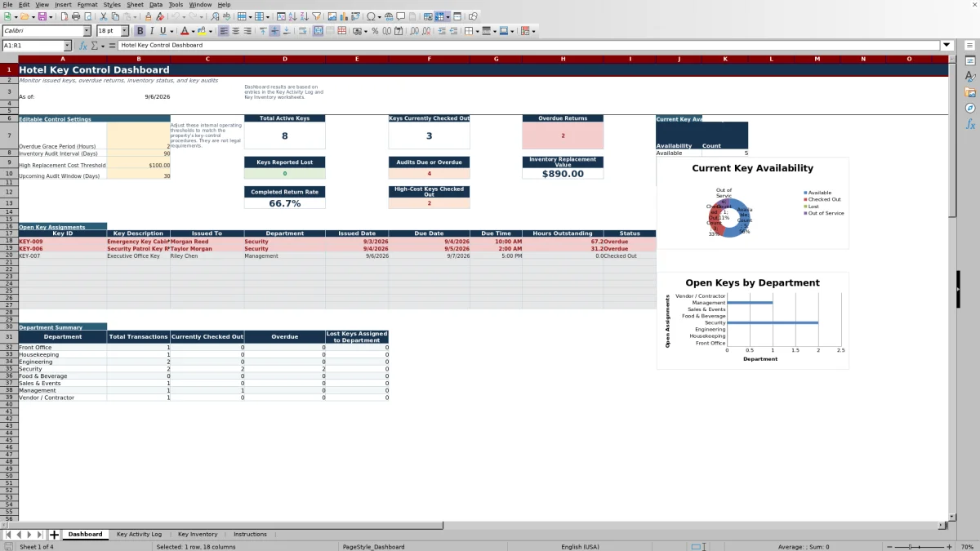The height and width of the screenshot is (551, 980).
Task: Open the Instructions sheet tab
Action: [x=250, y=534]
